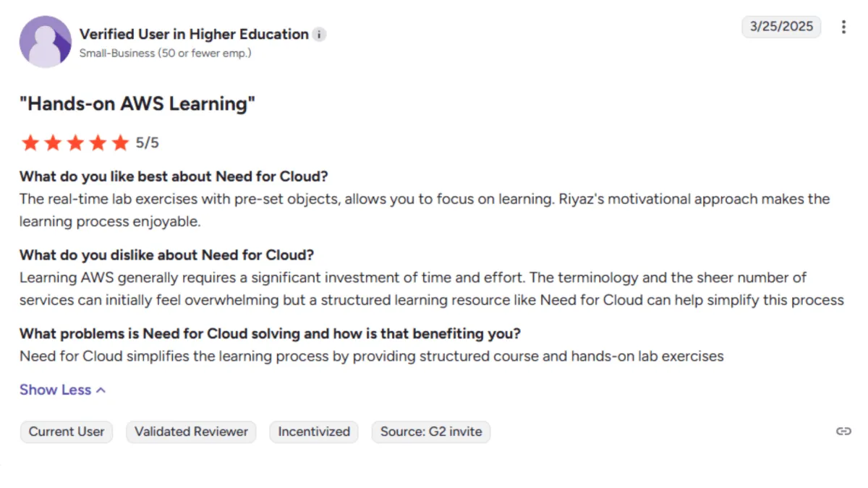The width and height of the screenshot is (868, 488).
Task: Select the Current User tag
Action: pyautogui.click(x=67, y=432)
